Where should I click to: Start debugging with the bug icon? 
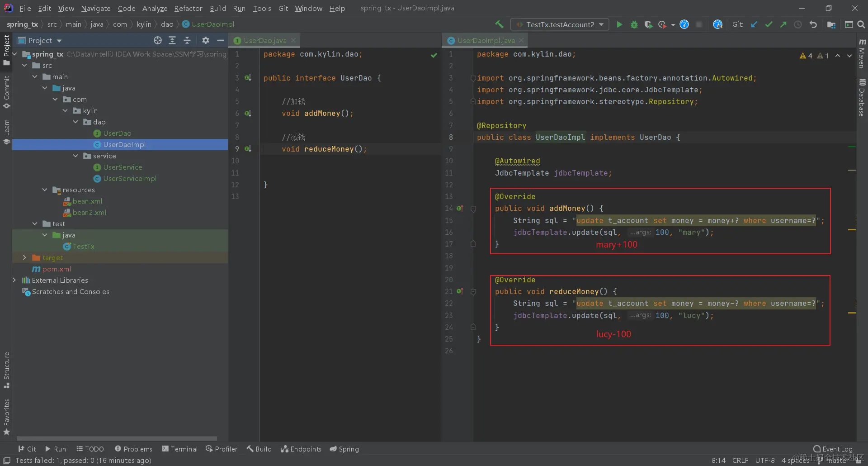[634, 24]
